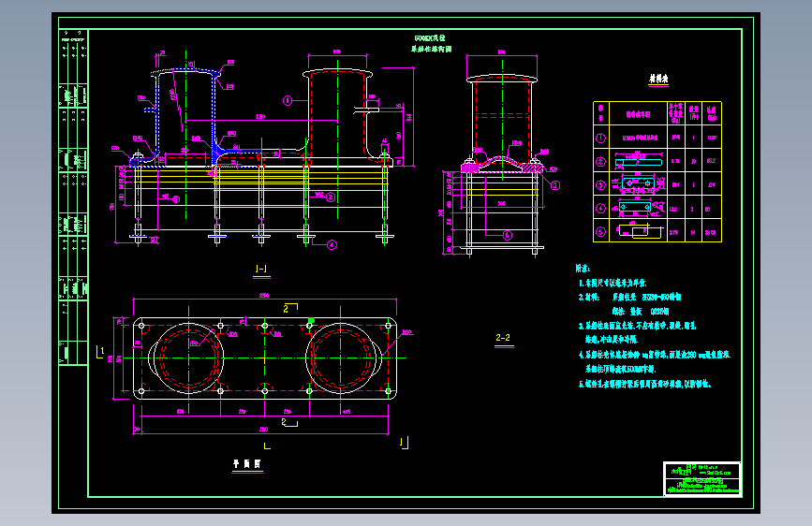Click the 附注 notes heading
Screen dimensions: 812x526
tap(583, 269)
